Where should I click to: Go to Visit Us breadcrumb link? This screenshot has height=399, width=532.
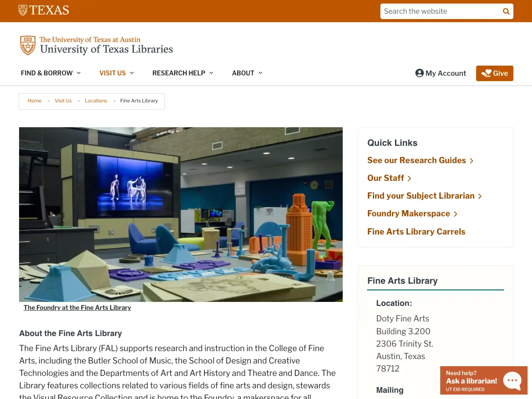tap(63, 101)
